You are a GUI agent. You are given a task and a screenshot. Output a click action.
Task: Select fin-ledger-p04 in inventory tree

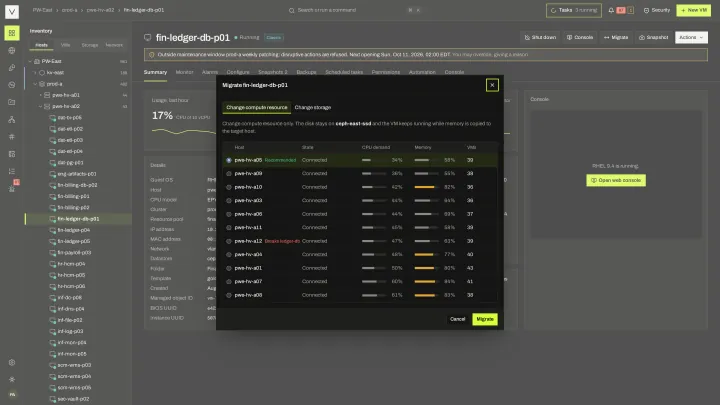pyautogui.click(x=73, y=230)
